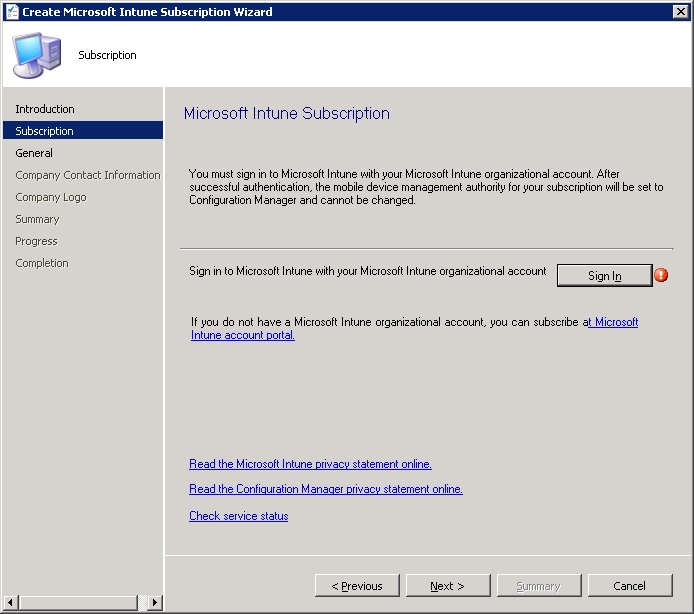The width and height of the screenshot is (694, 614).
Task: Click the wizard icon in the title bar
Action: [x=11, y=12]
